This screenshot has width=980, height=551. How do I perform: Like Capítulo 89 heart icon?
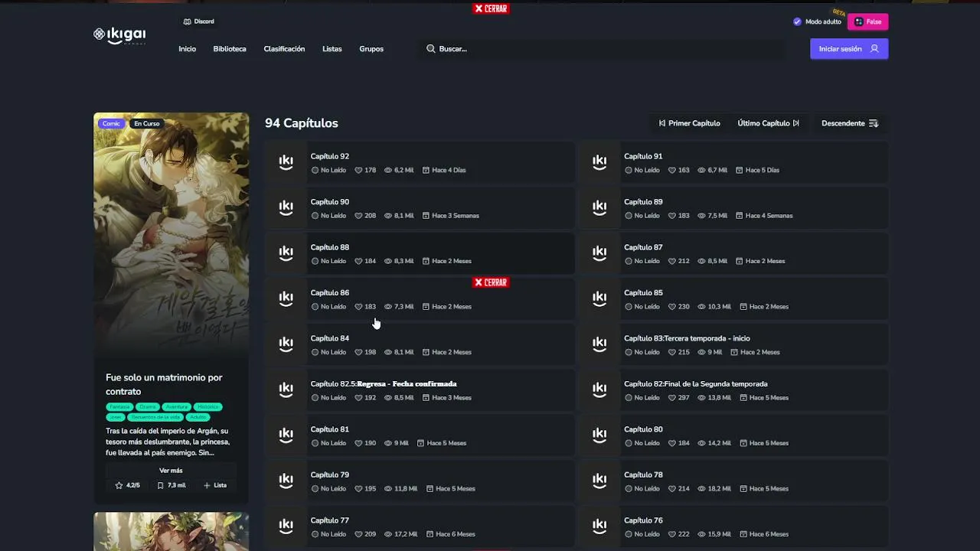[672, 216]
